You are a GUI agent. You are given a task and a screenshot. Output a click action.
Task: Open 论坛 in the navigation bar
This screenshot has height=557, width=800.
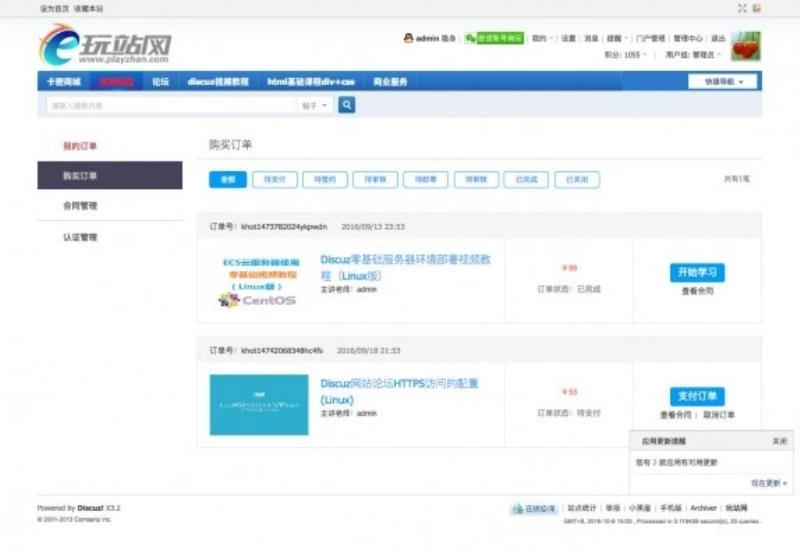(x=160, y=82)
